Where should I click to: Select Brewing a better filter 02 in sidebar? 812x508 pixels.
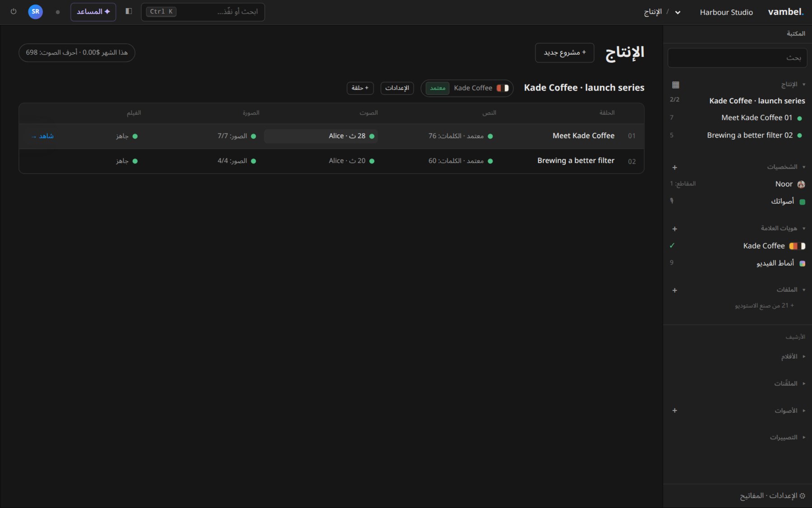[737, 135]
